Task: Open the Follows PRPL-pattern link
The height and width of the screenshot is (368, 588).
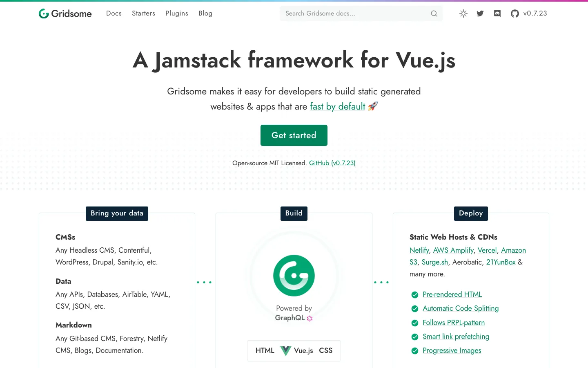Action: tap(454, 323)
